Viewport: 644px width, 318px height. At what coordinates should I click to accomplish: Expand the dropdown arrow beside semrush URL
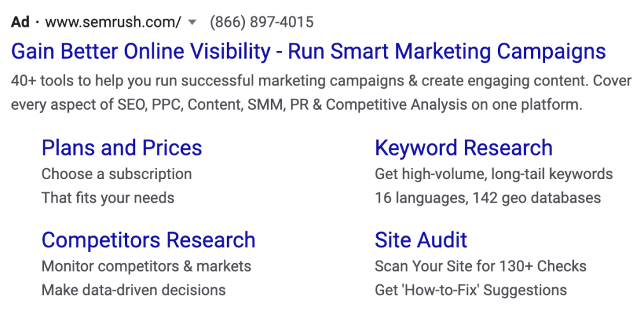coord(192,22)
